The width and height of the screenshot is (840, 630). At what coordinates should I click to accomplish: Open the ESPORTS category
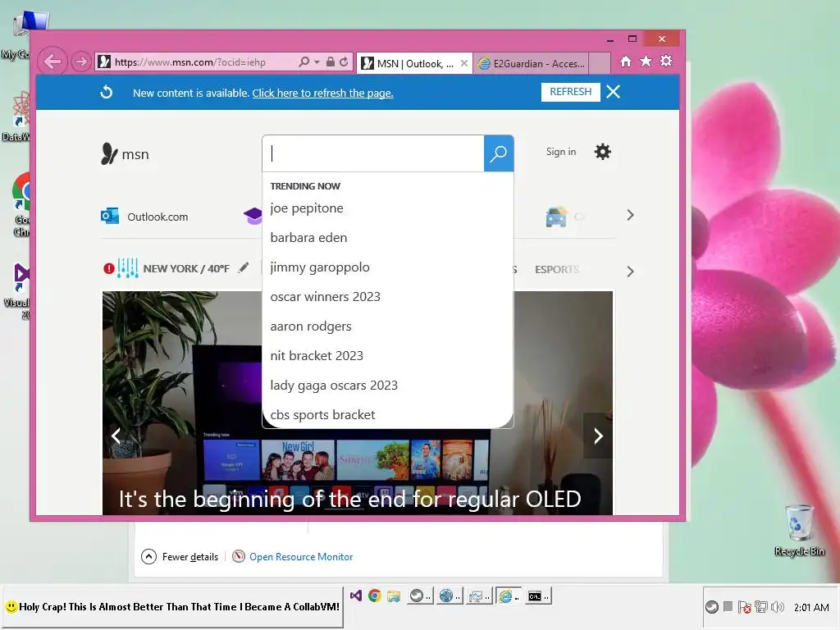point(557,269)
